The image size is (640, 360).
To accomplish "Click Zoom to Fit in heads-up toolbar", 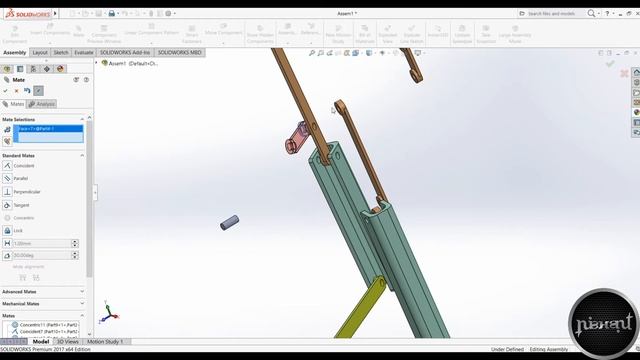I will [x=312, y=53].
